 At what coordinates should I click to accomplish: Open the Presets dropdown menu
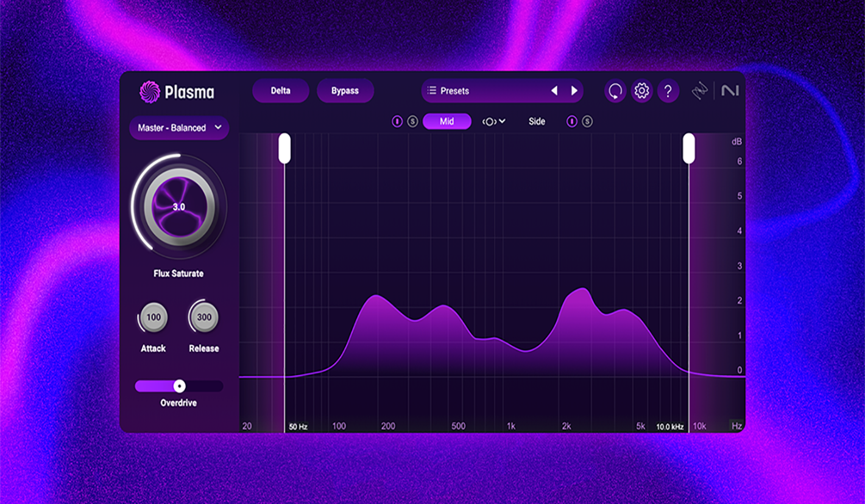[x=503, y=91]
